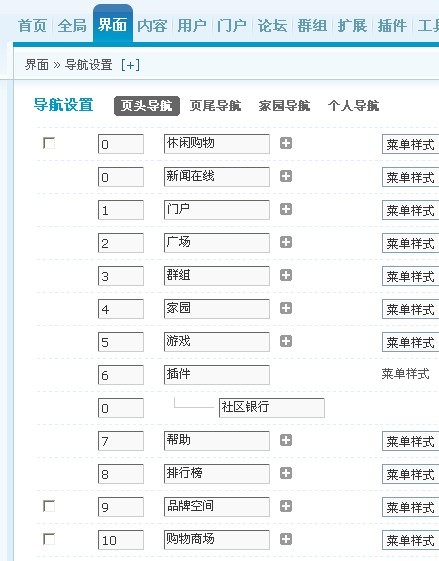The image size is (439, 561).
Task: Click the 界面 breadcrumb text
Action: point(37,65)
